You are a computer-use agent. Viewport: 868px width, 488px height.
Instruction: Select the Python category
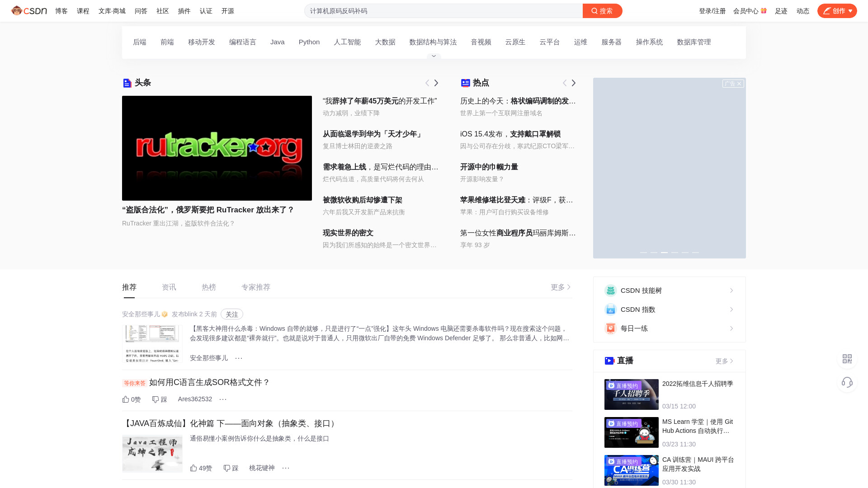coord(309,42)
